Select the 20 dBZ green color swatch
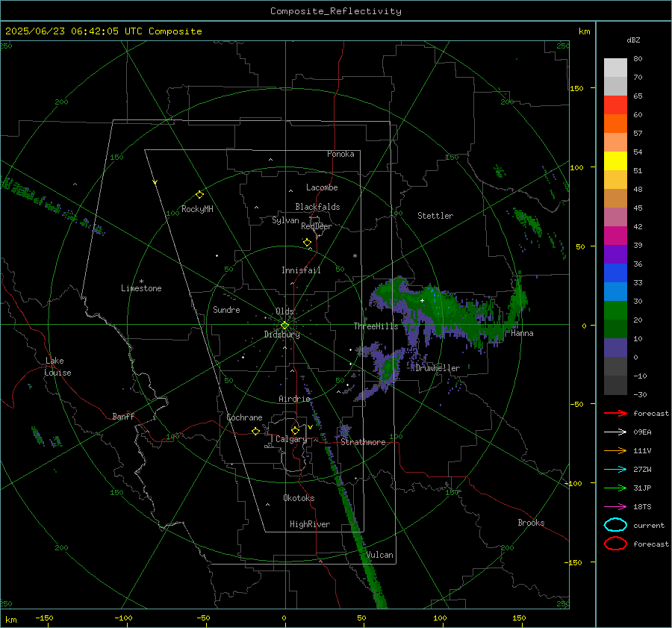This screenshot has width=672, height=628. 615,311
